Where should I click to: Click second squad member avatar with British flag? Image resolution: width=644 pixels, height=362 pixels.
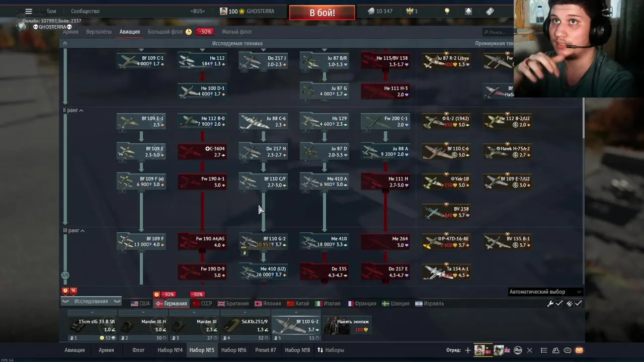tap(499, 350)
